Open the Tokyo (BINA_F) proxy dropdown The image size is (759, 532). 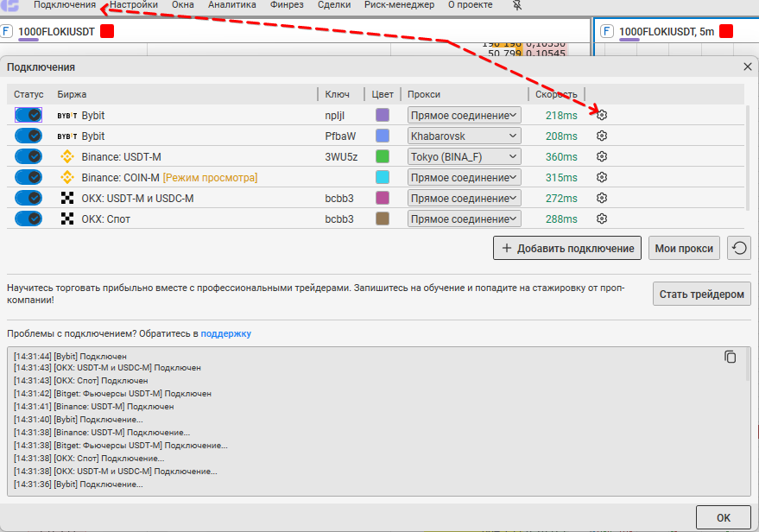coord(465,156)
